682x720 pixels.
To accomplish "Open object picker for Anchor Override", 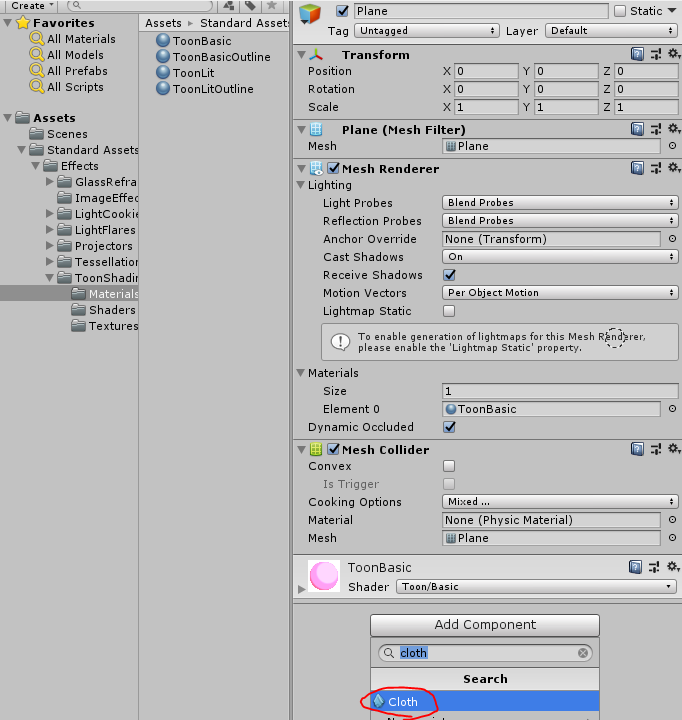I will pos(672,239).
